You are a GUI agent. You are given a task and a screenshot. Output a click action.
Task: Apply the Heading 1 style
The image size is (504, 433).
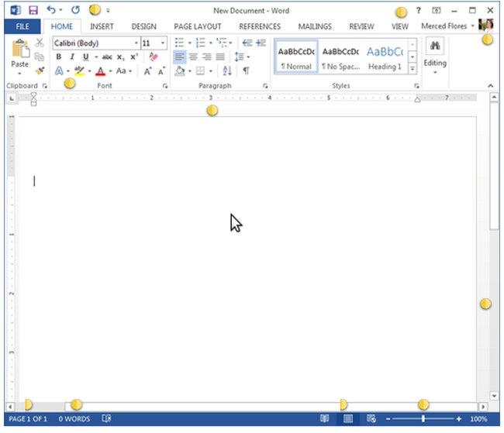pyautogui.click(x=385, y=57)
